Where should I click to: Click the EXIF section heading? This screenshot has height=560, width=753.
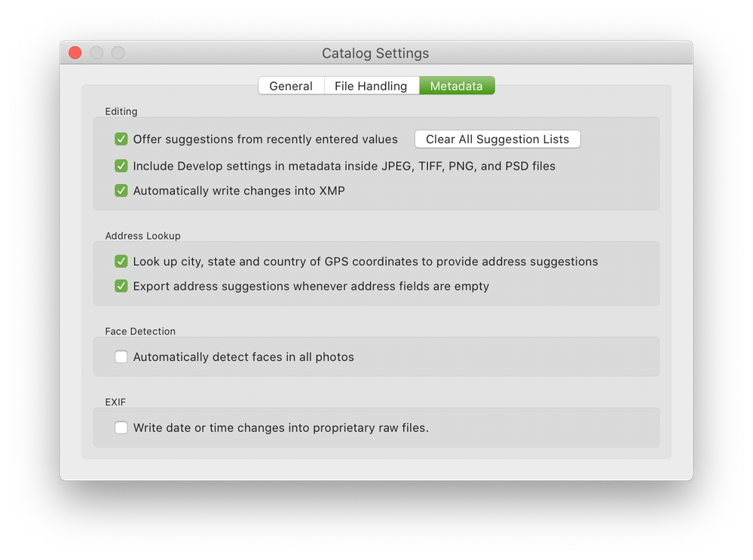(115, 402)
